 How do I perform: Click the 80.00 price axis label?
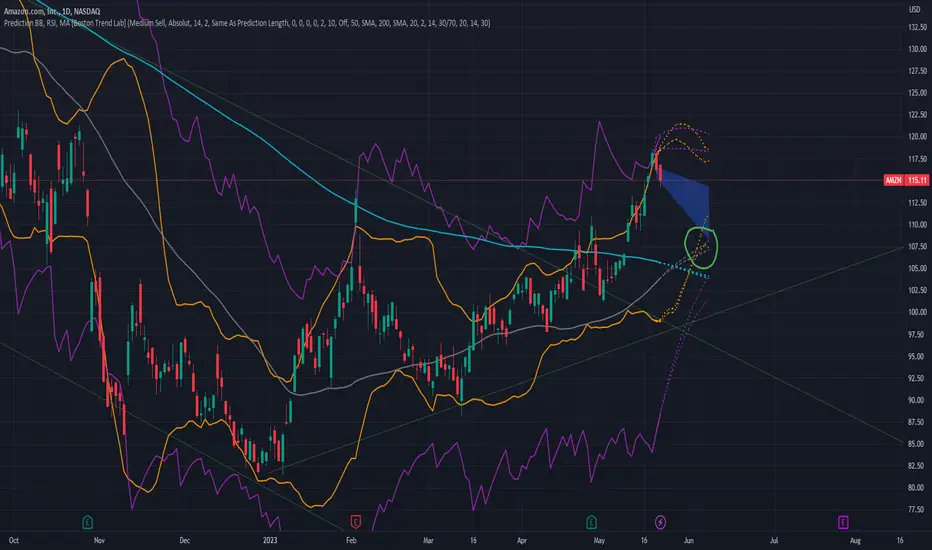[x=918, y=488]
